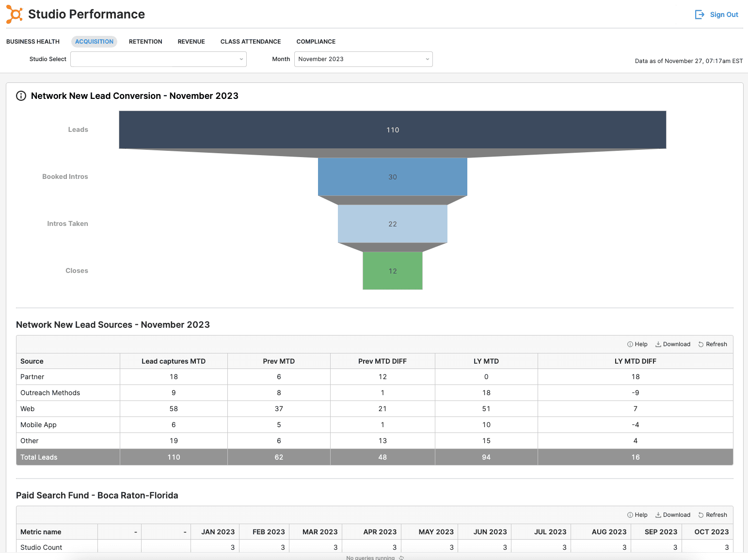The image size is (748, 560).
Task: Click the Download icon in Lead Sources table
Action: pyautogui.click(x=658, y=344)
